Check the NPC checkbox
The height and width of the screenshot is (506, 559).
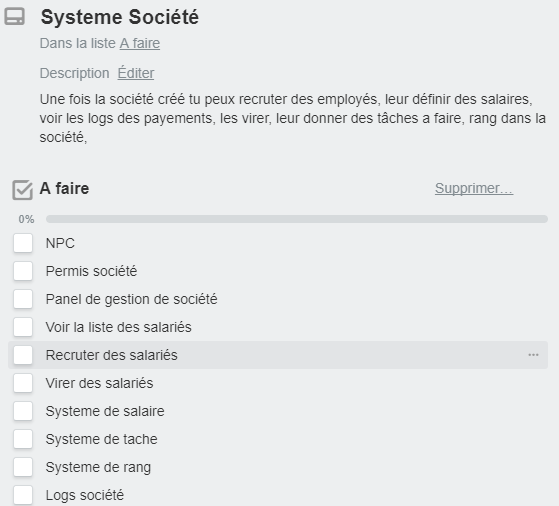[23, 243]
